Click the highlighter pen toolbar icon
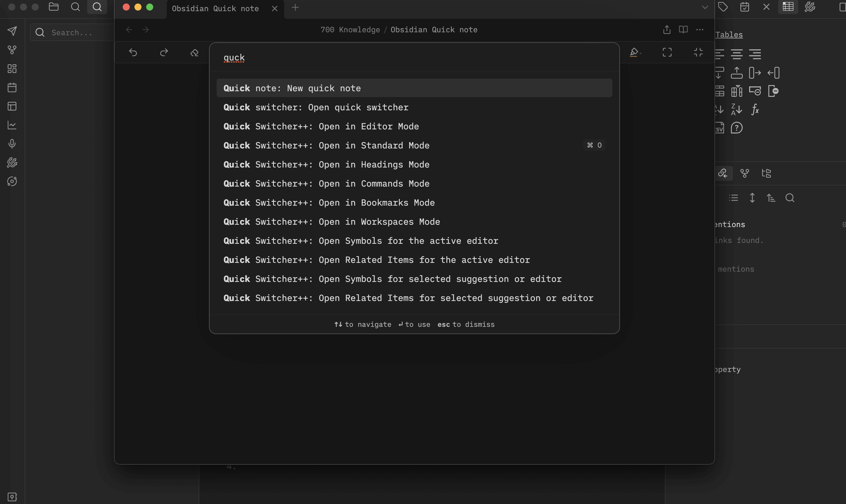 (634, 52)
